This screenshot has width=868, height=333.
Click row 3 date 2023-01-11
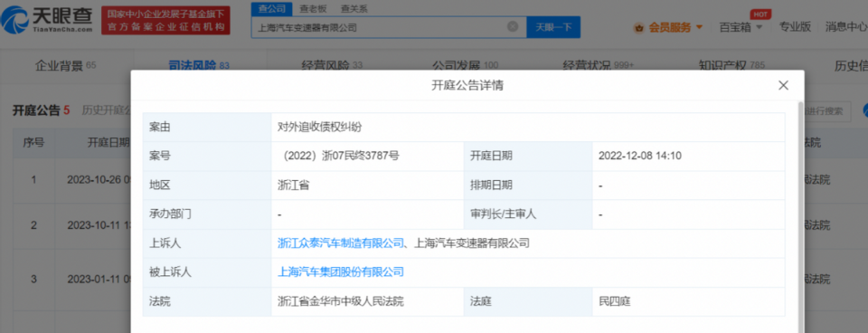pos(99,280)
